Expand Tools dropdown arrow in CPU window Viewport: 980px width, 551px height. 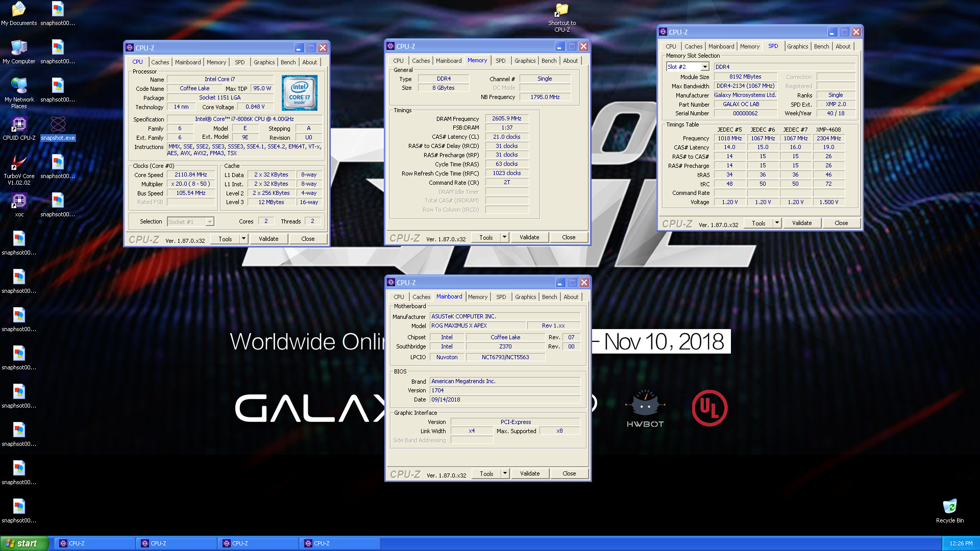[x=243, y=239]
